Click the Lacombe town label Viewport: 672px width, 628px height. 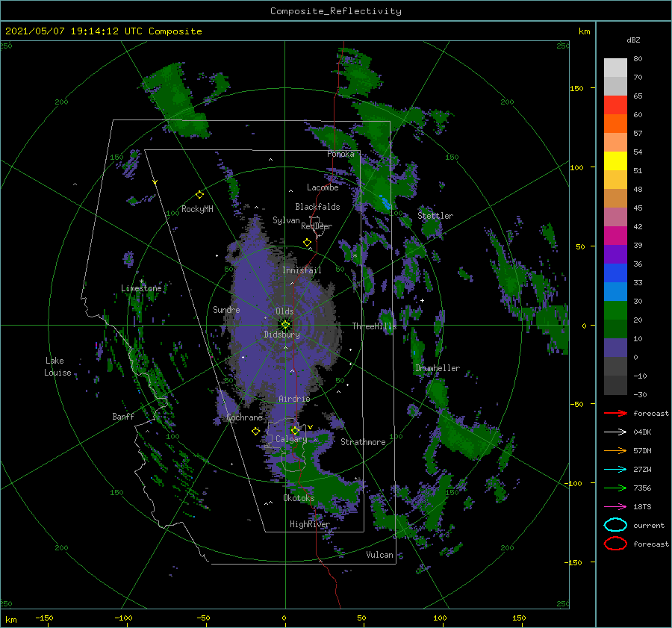coord(323,187)
